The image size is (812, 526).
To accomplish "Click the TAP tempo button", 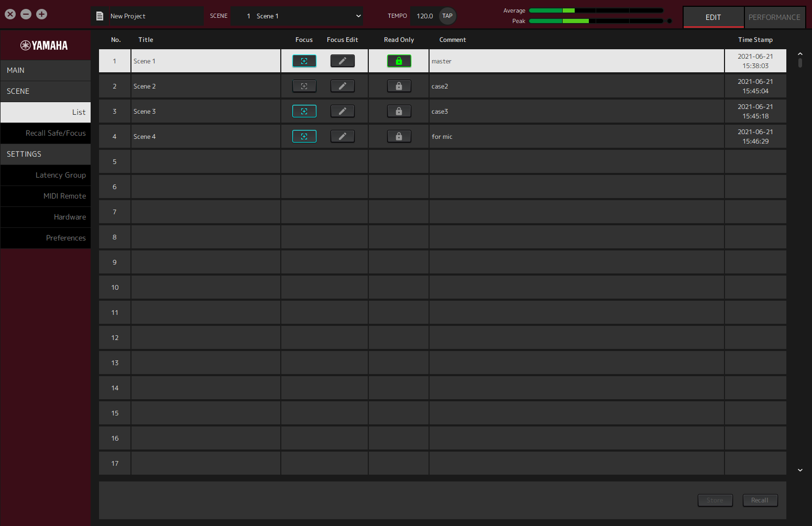I will (447, 16).
